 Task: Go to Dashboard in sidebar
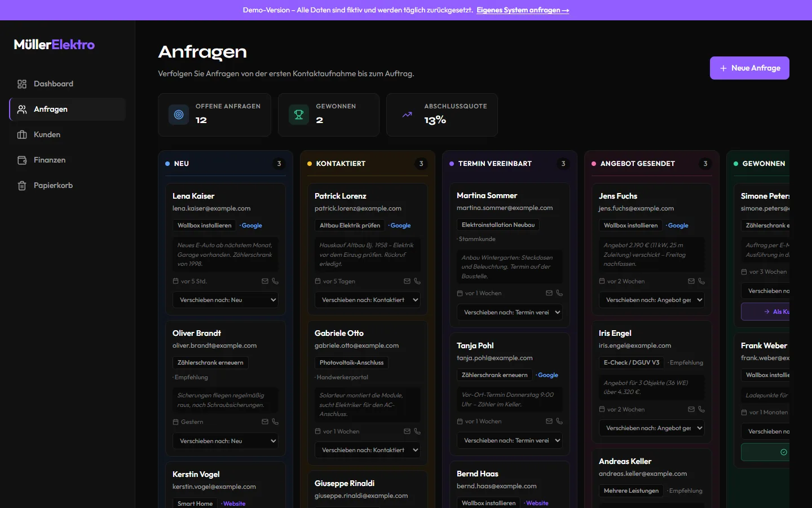[x=67, y=84]
